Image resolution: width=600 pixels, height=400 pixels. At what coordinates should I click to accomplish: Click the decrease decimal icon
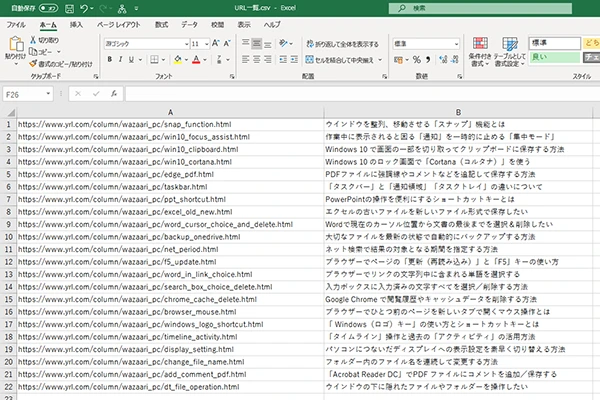[455, 60]
